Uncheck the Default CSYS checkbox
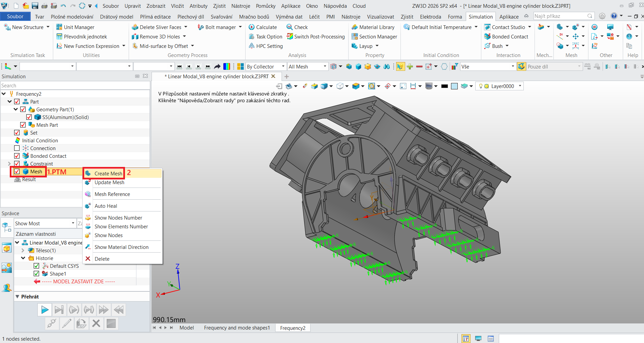Image resolution: width=644 pixels, height=343 pixels. pyautogui.click(x=36, y=266)
